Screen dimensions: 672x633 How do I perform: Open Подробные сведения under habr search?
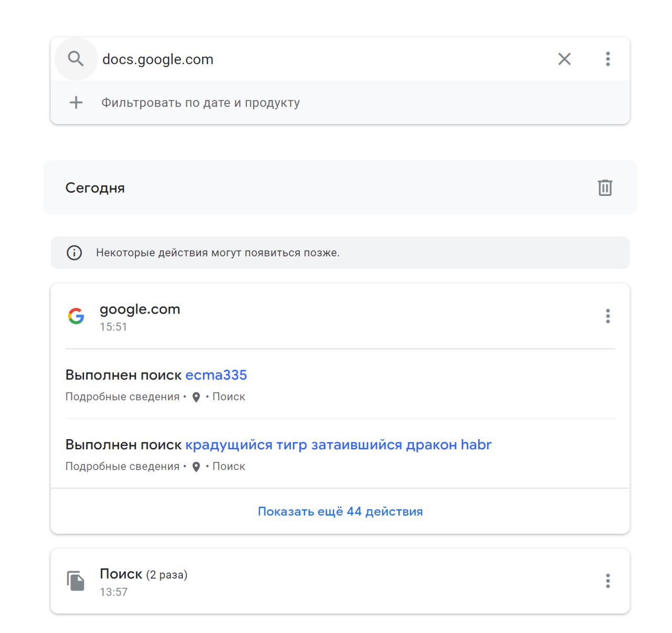click(122, 466)
